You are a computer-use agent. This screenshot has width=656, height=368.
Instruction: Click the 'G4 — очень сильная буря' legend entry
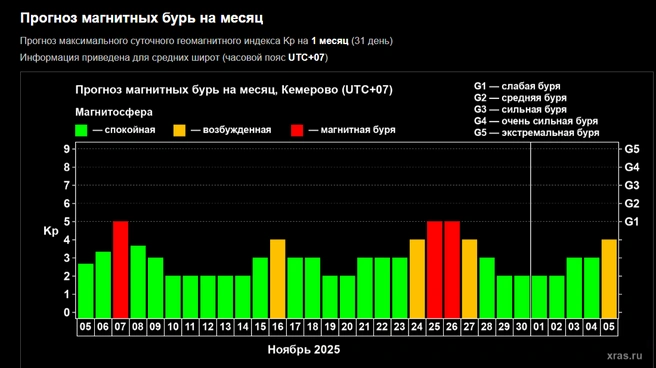point(536,121)
